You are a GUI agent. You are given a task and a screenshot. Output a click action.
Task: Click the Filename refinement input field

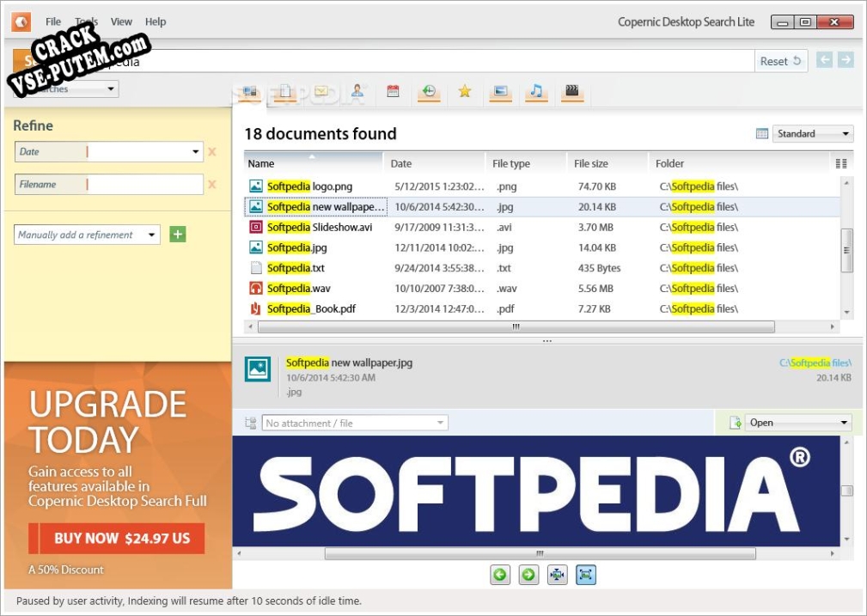145,184
